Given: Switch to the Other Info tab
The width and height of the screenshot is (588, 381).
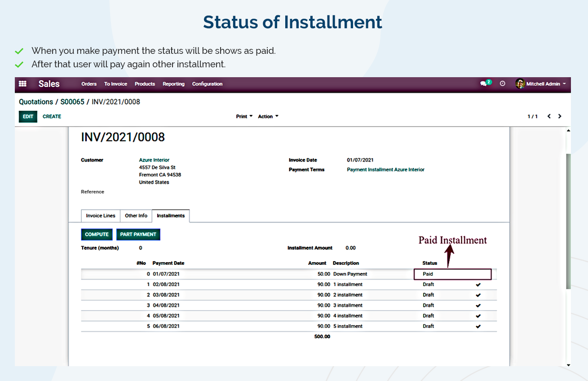Looking at the screenshot, I should tap(136, 216).
